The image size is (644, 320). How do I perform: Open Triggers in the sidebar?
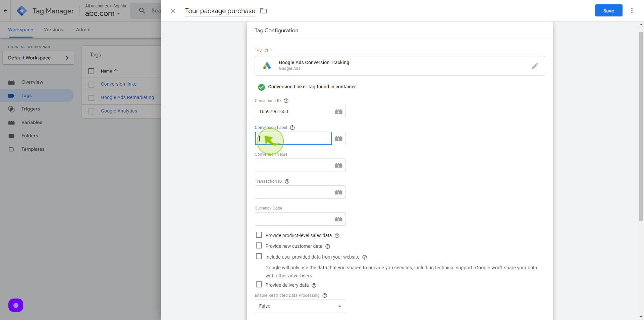point(37,109)
